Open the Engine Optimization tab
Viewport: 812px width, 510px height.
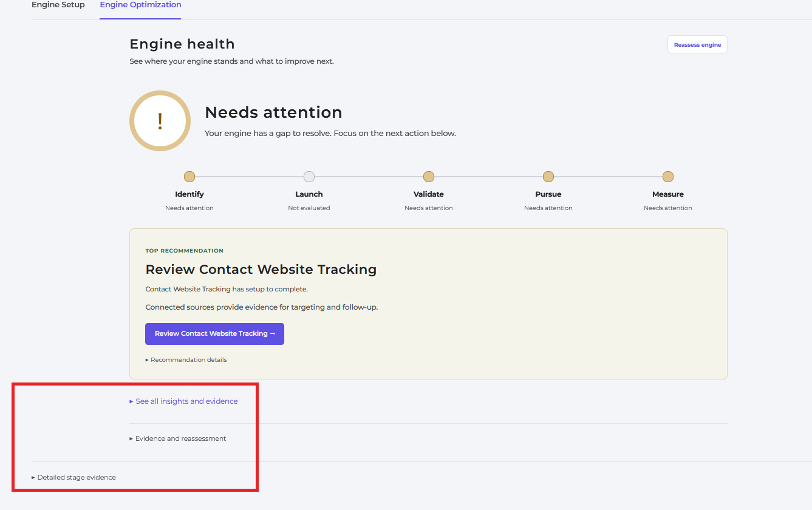coord(140,5)
